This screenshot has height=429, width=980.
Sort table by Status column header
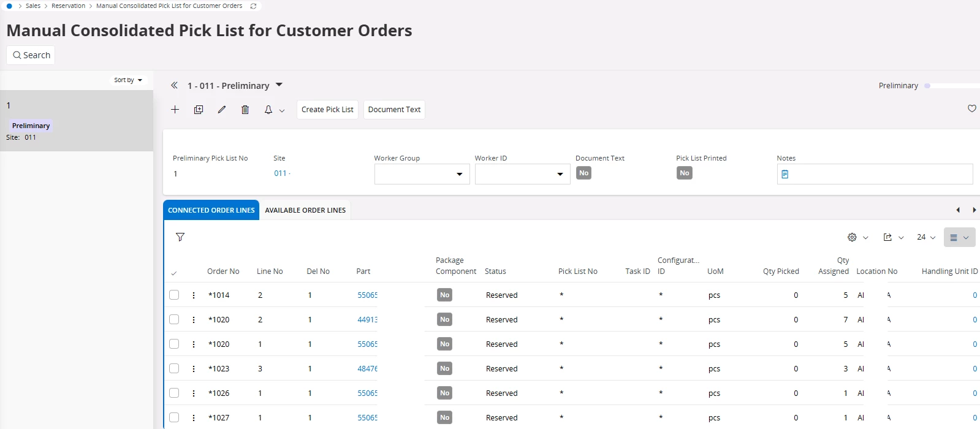(x=495, y=271)
